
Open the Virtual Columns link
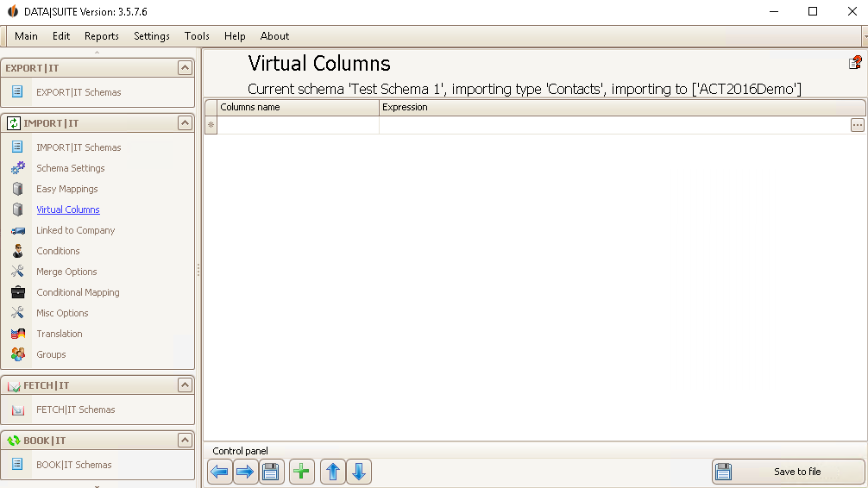click(68, 210)
